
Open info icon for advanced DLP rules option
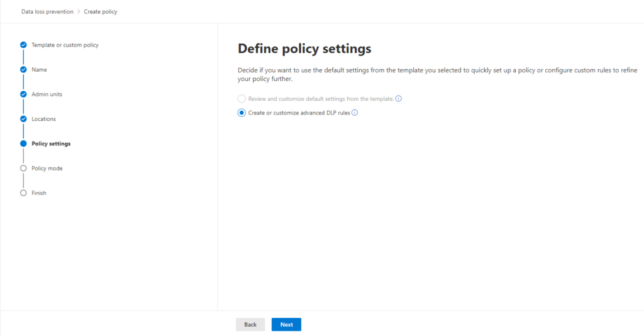coord(355,113)
